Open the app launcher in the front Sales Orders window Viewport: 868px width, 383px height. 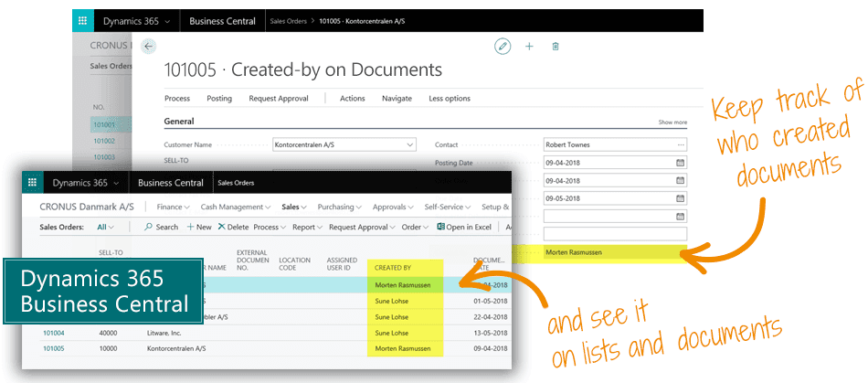pos(32,183)
